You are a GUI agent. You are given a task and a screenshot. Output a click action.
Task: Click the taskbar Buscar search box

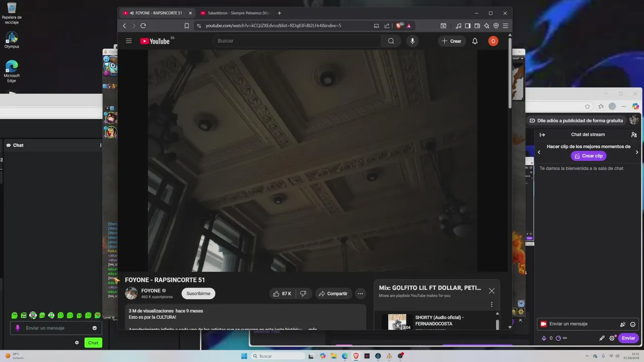coord(278,356)
